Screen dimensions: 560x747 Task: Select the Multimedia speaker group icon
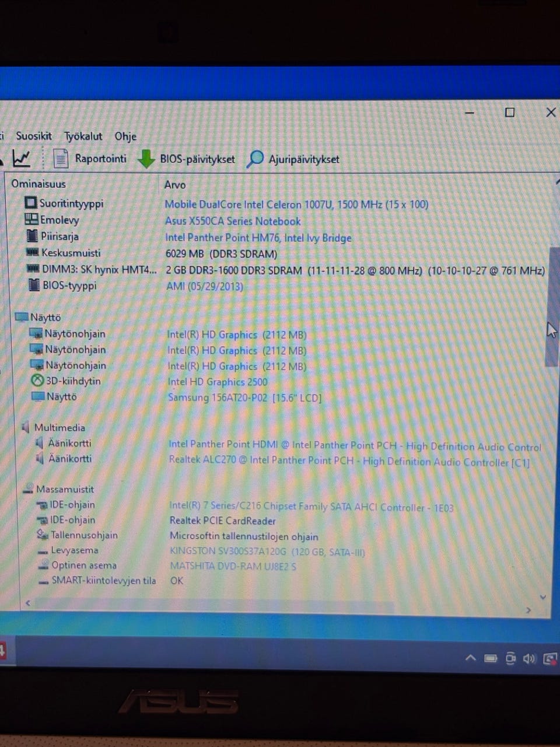(x=24, y=427)
